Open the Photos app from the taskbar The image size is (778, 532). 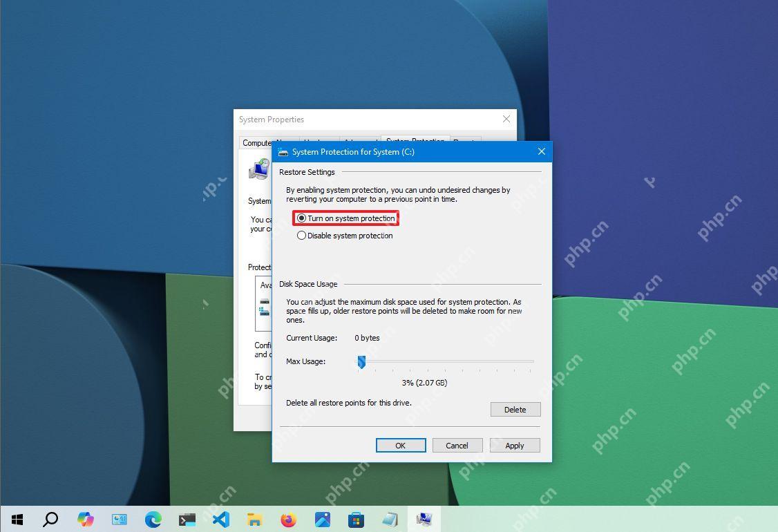(322, 520)
